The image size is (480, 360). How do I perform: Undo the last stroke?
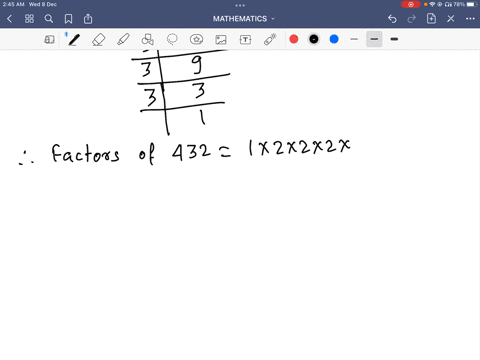click(392, 19)
